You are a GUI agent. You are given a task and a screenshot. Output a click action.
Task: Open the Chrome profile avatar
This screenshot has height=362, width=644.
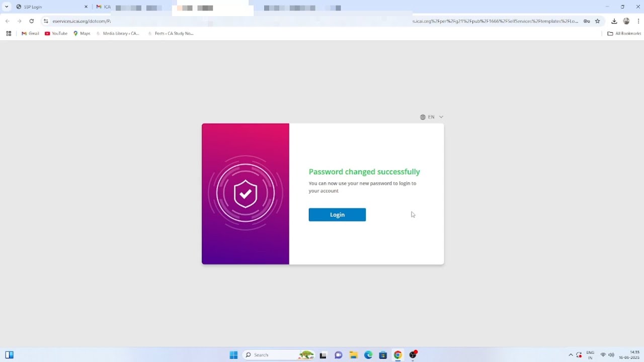point(626,21)
